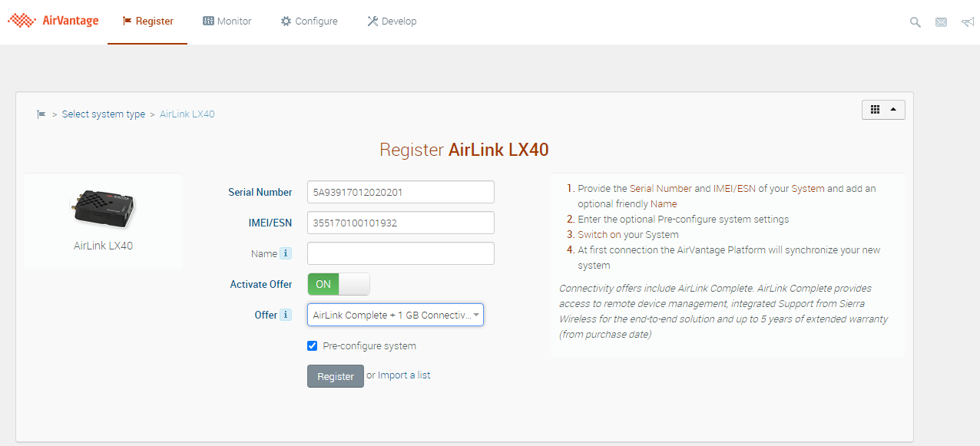Go to the Develop tab

tap(392, 21)
